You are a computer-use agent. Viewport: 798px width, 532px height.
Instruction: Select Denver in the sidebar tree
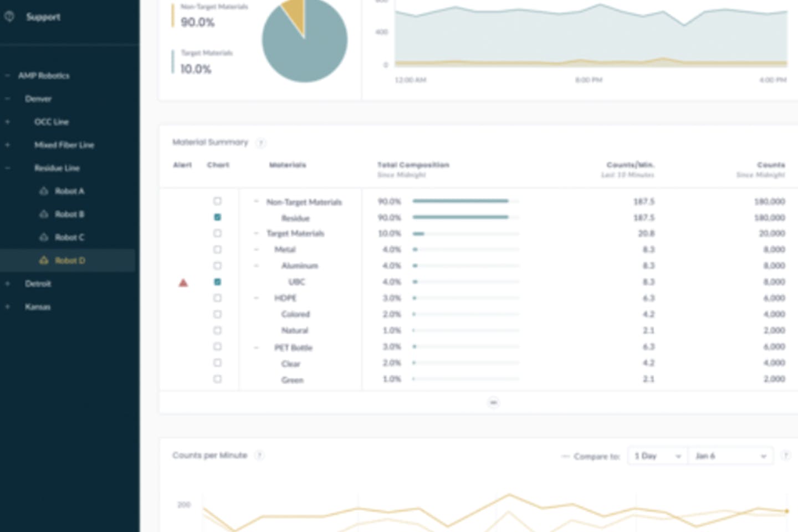38,99
